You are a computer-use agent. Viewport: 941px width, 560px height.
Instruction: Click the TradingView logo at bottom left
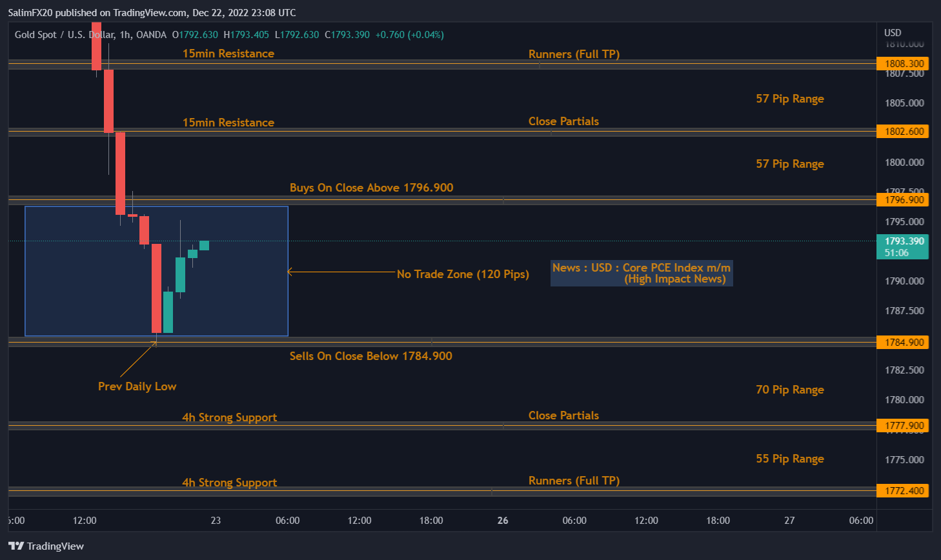click(x=45, y=546)
